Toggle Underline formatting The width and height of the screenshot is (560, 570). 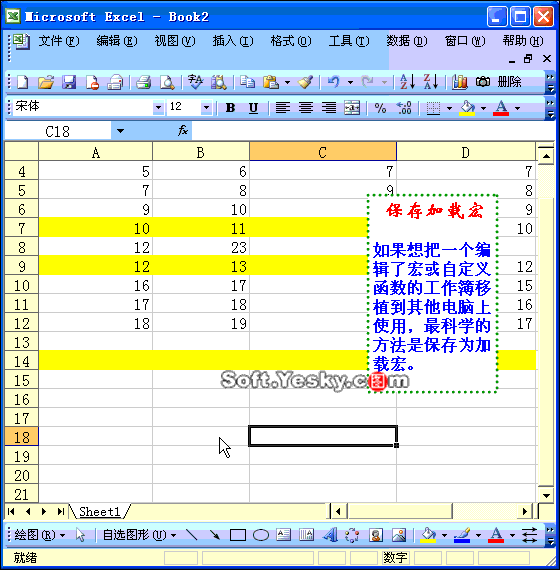[x=253, y=108]
